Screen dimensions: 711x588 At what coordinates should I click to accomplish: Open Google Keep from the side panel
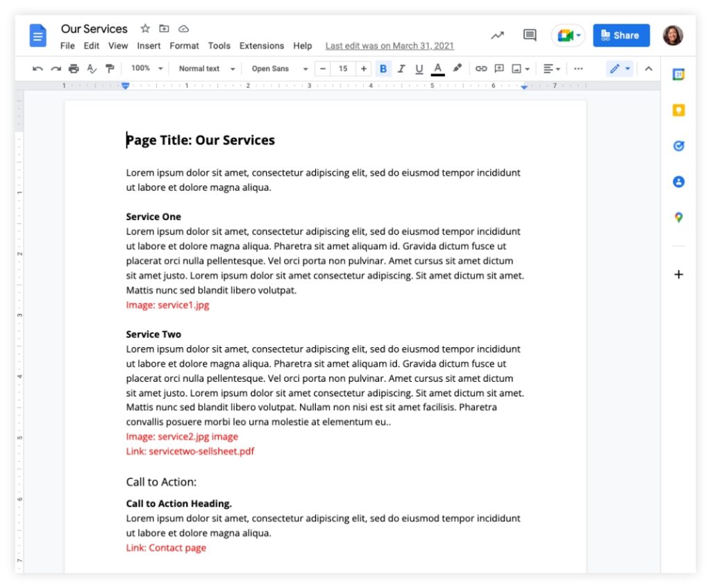click(678, 110)
